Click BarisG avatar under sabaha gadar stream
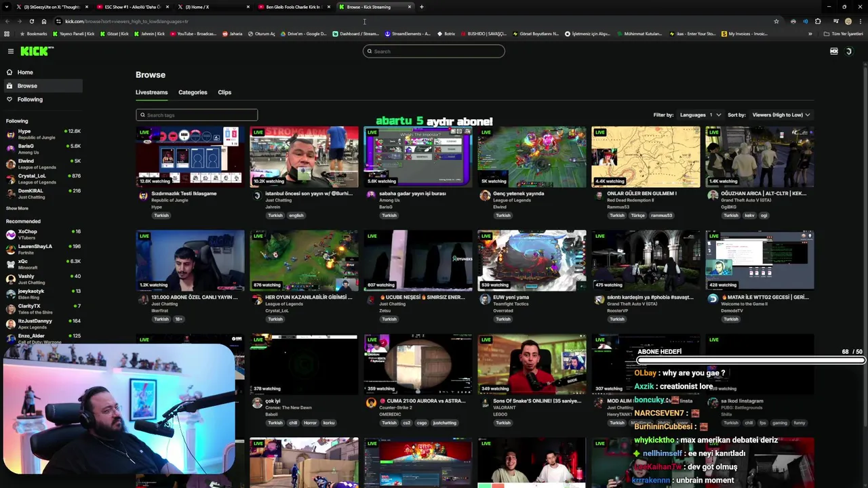This screenshot has height=488, width=868. [x=371, y=196]
